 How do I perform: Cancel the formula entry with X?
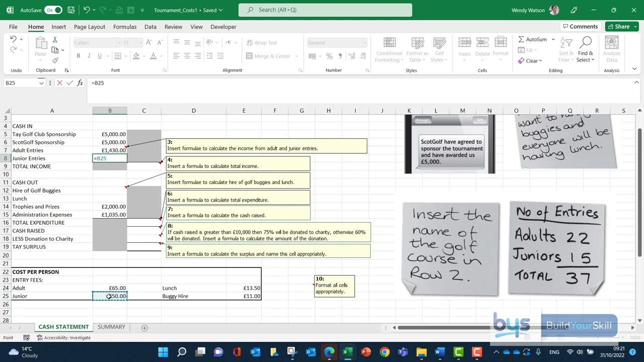point(59,83)
